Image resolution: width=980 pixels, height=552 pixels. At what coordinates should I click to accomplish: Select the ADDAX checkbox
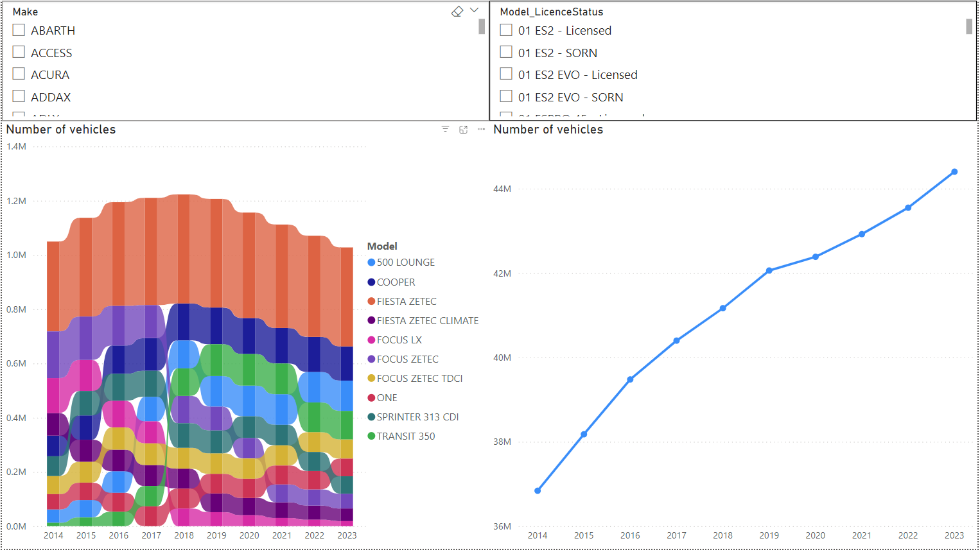(x=19, y=96)
